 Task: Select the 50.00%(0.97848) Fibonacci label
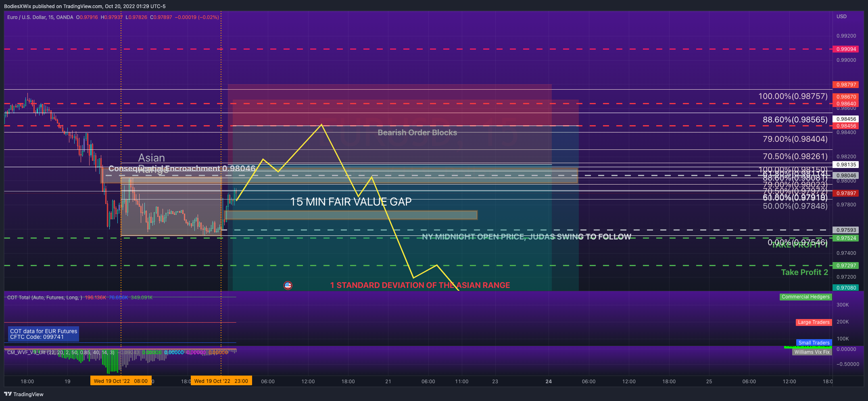(x=795, y=206)
